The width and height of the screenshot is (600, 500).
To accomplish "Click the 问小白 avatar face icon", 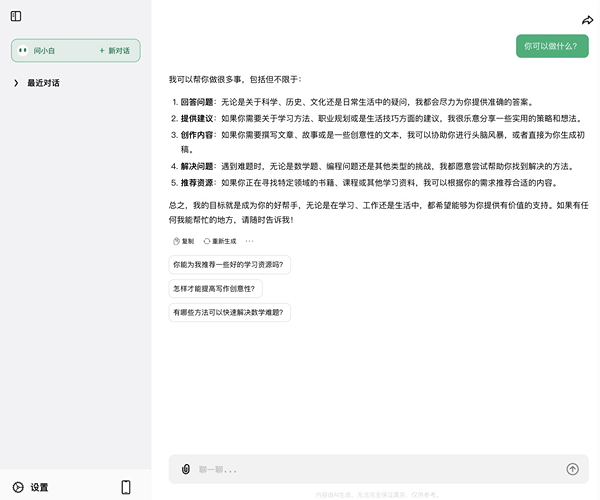I will coord(23,50).
